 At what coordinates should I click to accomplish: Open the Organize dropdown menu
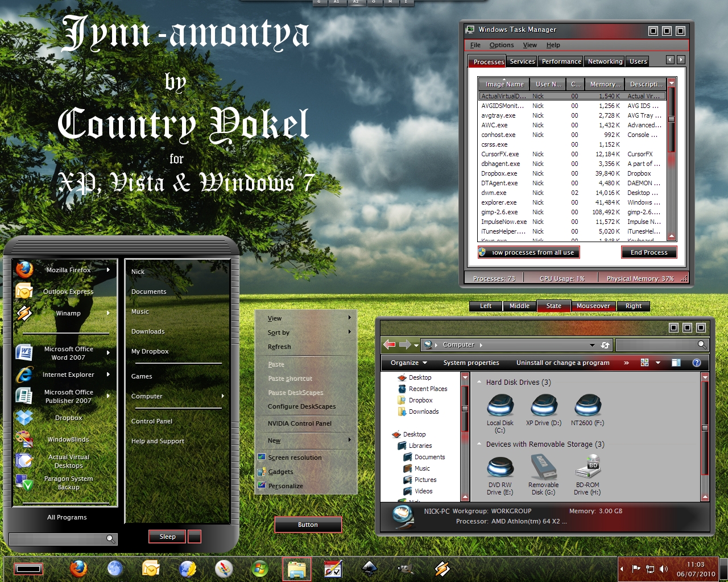click(x=409, y=363)
